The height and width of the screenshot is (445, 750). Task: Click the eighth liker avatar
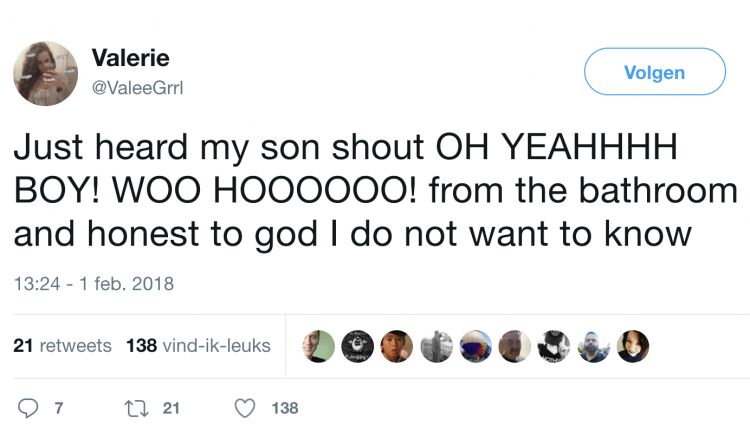pyautogui.click(x=594, y=346)
